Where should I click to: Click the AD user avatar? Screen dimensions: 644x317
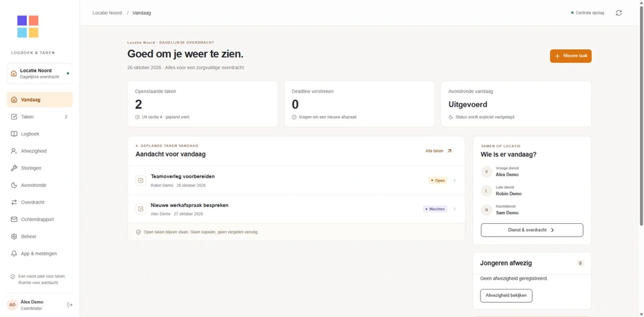pyautogui.click(x=12, y=305)
